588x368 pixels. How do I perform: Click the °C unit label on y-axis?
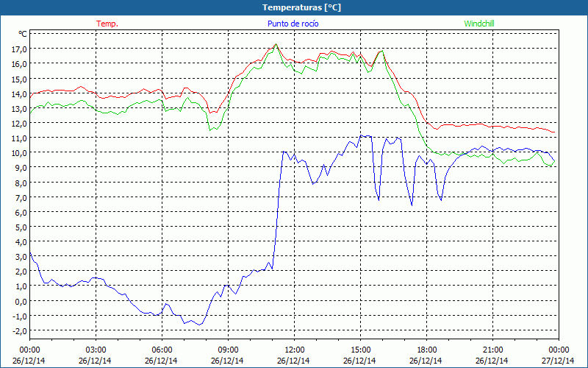tap(23, 34)
